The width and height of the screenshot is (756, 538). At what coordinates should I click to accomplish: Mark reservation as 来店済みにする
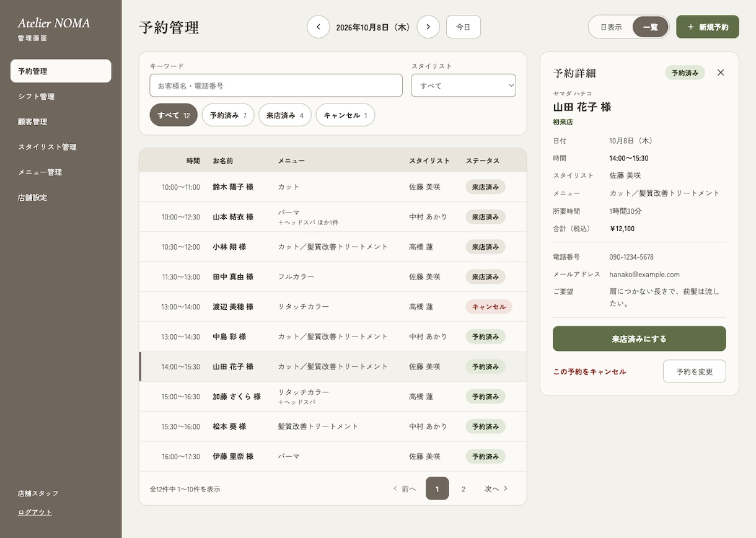coord(640,339)
